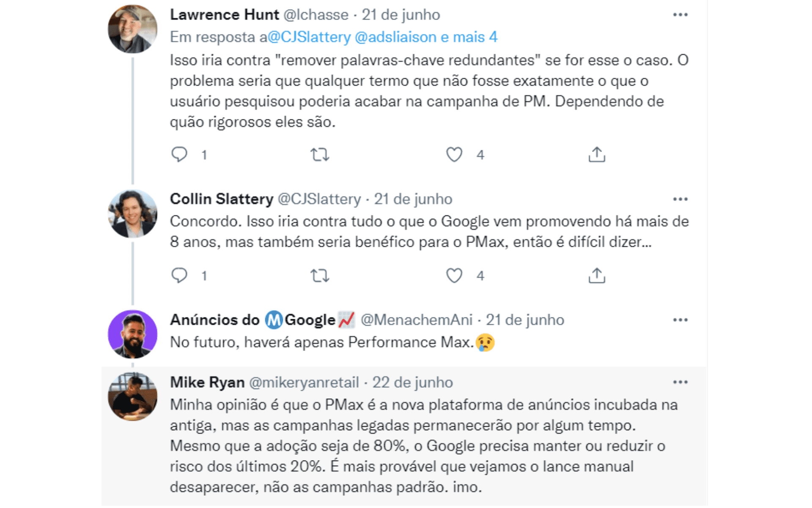Open more options for Collin Slattery's tweet
Viewport: 812px width, 508px height.
[x=680, y=199]
